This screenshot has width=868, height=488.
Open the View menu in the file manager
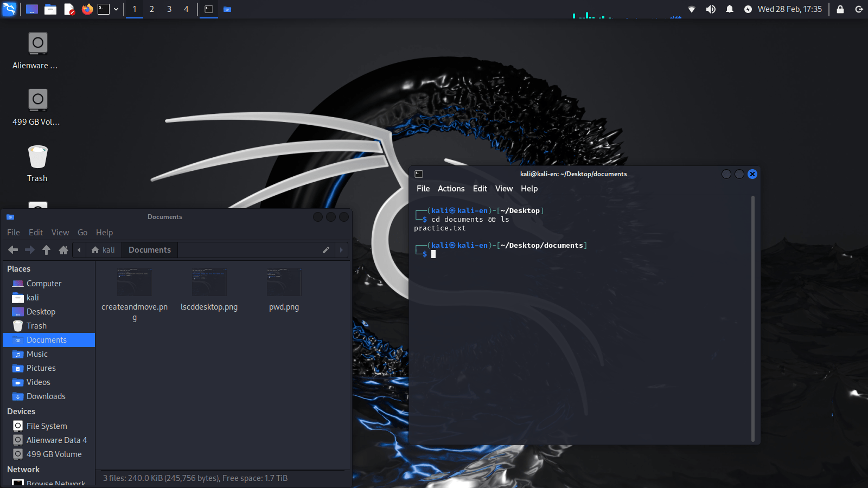pos(60,233)
